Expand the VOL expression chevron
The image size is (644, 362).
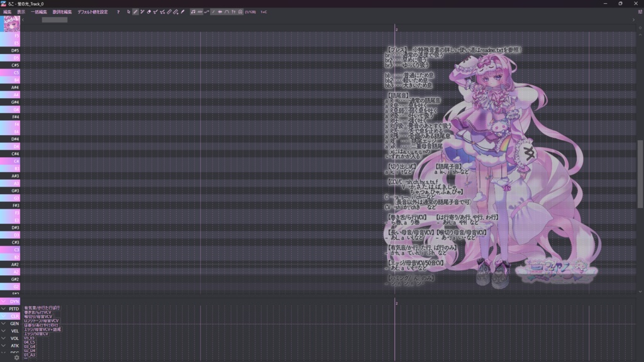[x=4, y=338]
